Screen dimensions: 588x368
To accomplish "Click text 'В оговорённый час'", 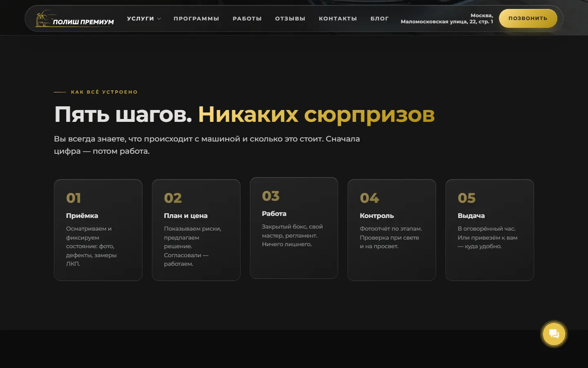I will (487, 229).
